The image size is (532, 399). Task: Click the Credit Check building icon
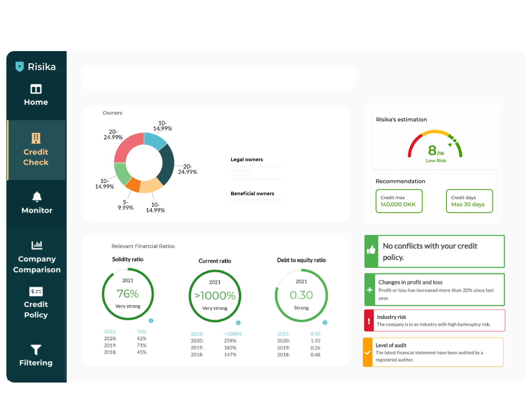tap(36, 138)
